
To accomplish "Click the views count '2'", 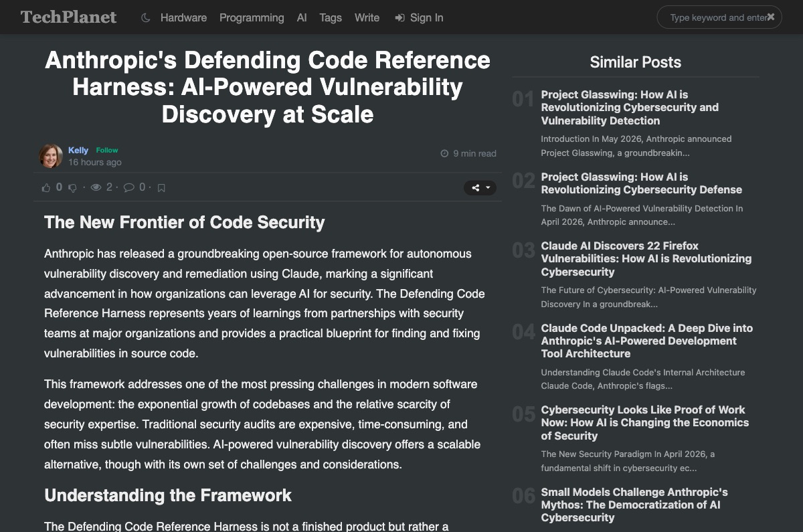I will [x=109, y=187].
